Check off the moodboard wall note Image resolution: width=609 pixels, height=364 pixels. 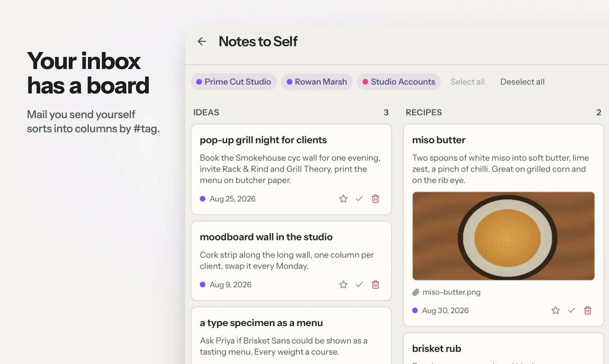pyautogui.click(x=359, y=285)
